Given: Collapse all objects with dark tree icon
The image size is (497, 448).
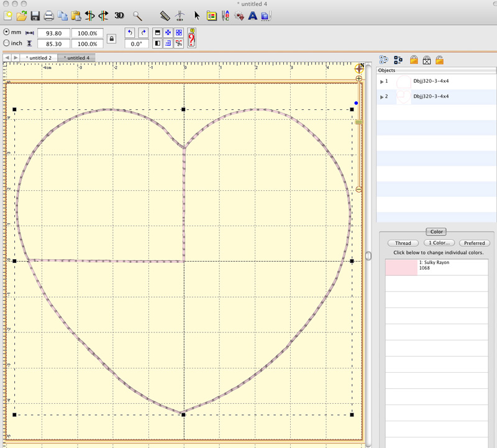Looking at the screenshot, I should [x=398, y=60].
